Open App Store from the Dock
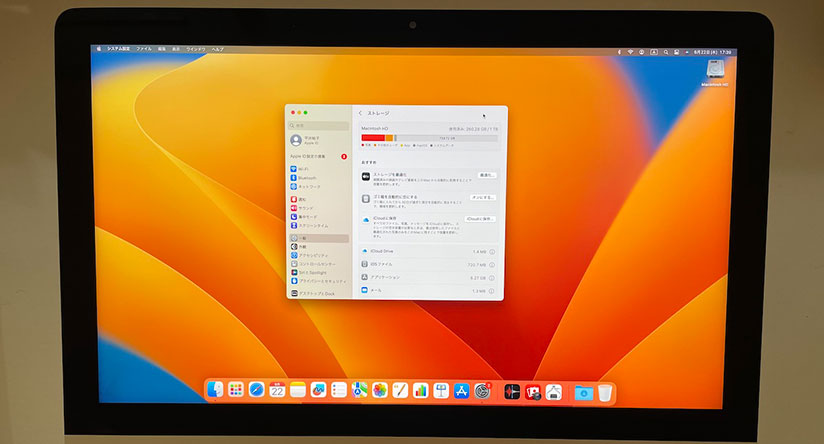 point(461,390)
